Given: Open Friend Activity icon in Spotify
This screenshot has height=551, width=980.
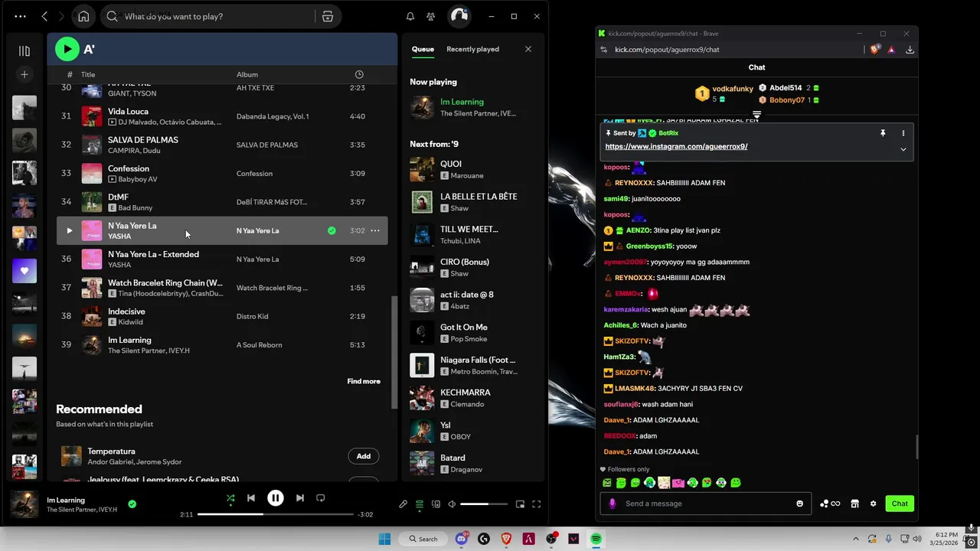Looking at the screenshot, I should [x=431, y=16].
